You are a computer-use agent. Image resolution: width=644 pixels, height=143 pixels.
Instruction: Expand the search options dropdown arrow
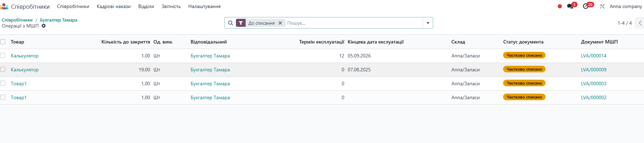(x=428, y=23)
